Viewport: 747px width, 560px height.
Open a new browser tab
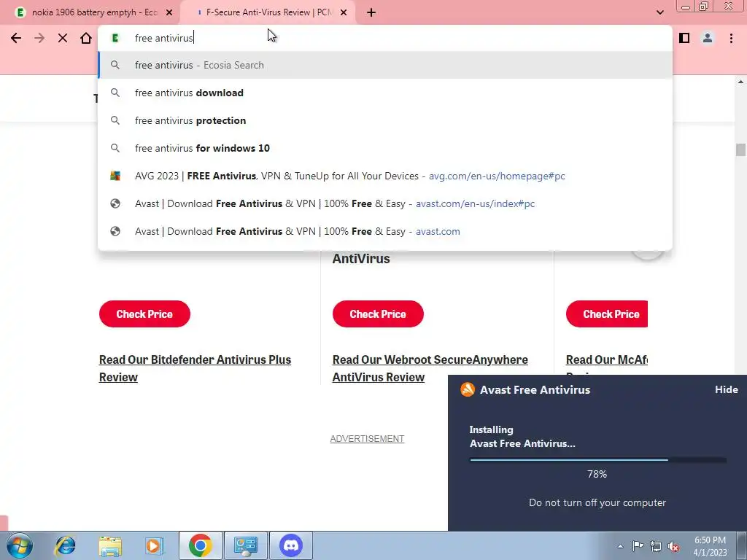[x=371, y=12]
